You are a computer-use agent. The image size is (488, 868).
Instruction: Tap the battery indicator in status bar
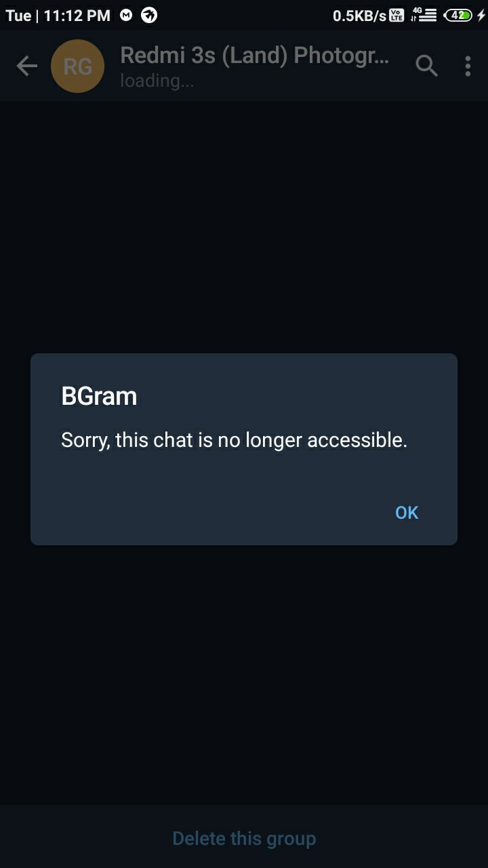(458, 15)
